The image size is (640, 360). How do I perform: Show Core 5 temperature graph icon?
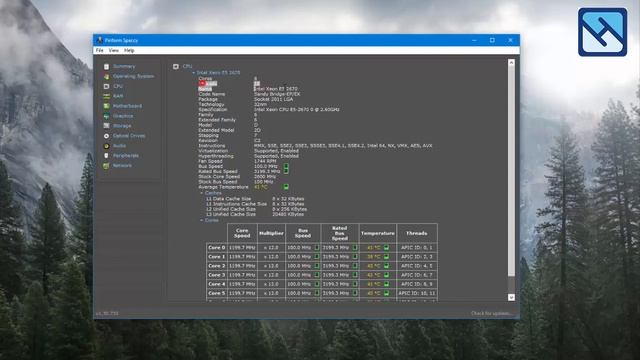tap(386, 293)
